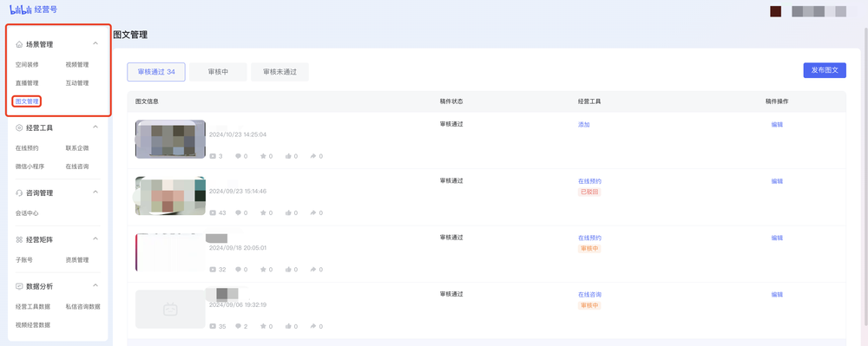The image size is (868, 346).
Task: Click share icon in the 2024/09/23 row
Action: point(313,212)
